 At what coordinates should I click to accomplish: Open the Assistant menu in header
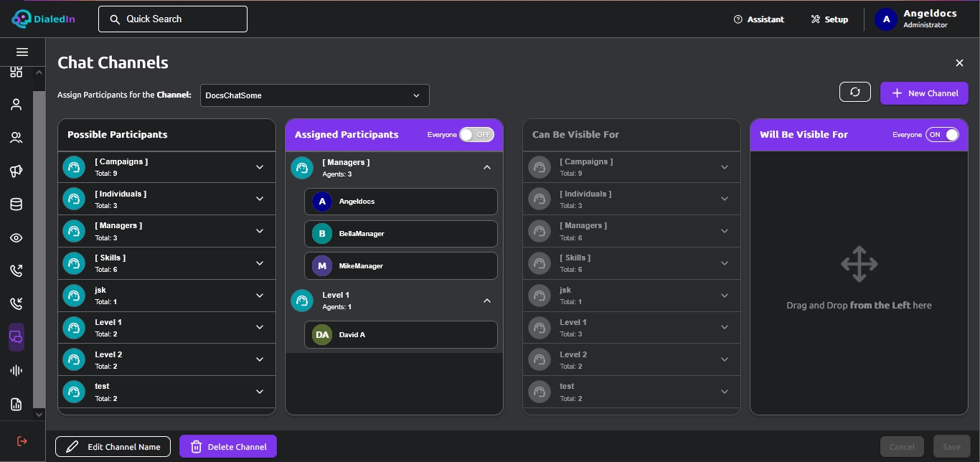(758, 19)
